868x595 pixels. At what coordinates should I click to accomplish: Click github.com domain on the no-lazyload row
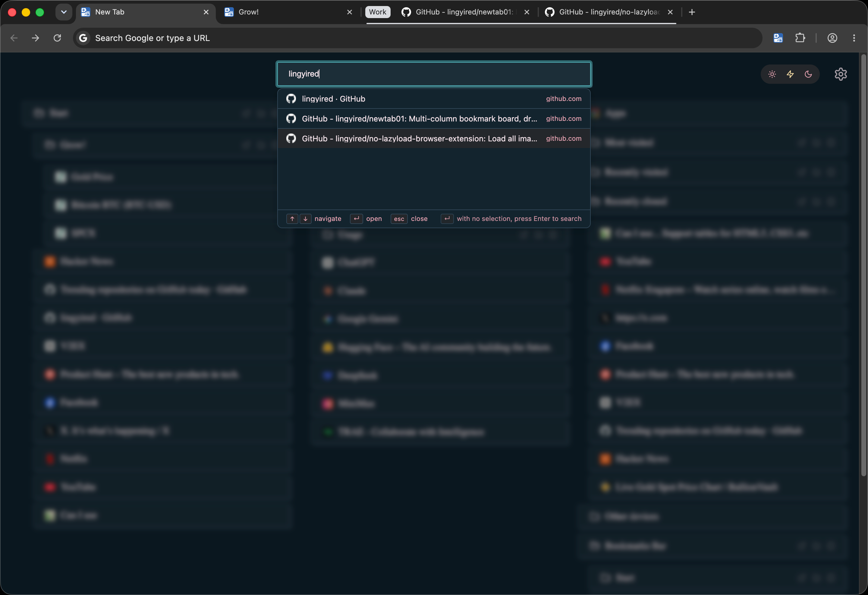point(564,139)
